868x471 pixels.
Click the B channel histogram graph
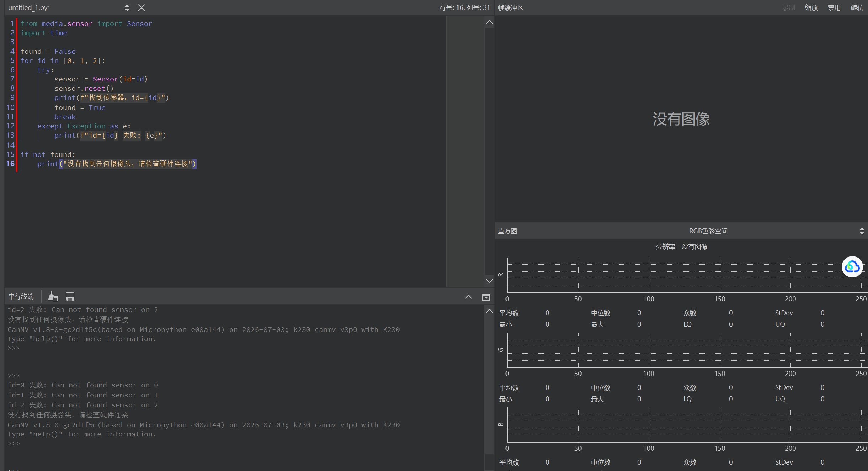point(687,425)
